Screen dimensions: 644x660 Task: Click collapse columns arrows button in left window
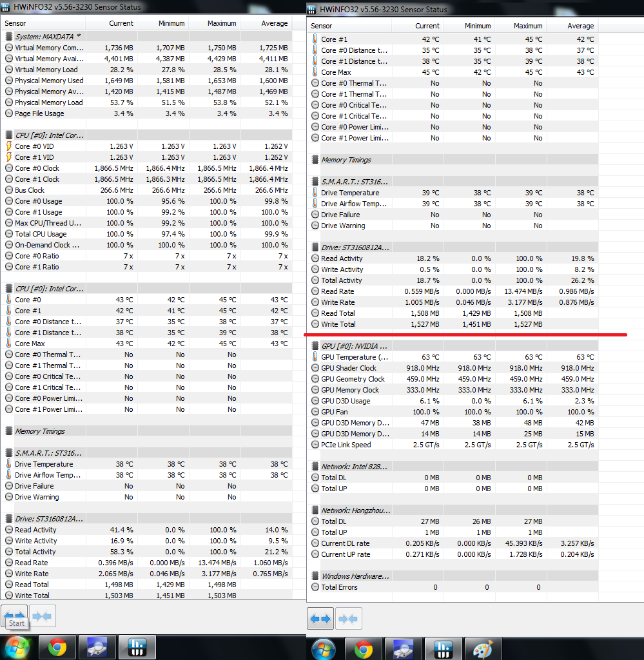pyautogui.click(x=42, y=617)
